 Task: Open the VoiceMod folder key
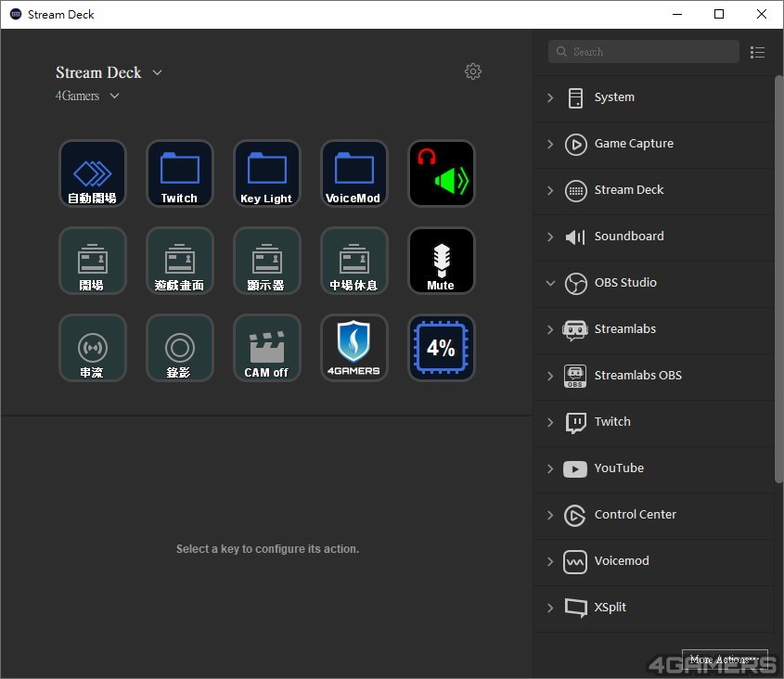pos(354,173)
